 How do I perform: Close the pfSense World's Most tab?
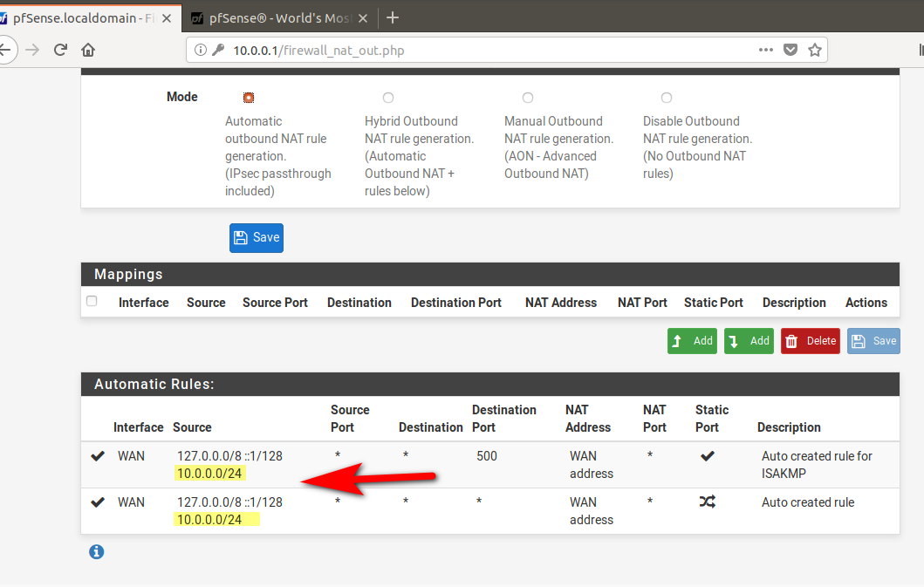coord(363,18)
